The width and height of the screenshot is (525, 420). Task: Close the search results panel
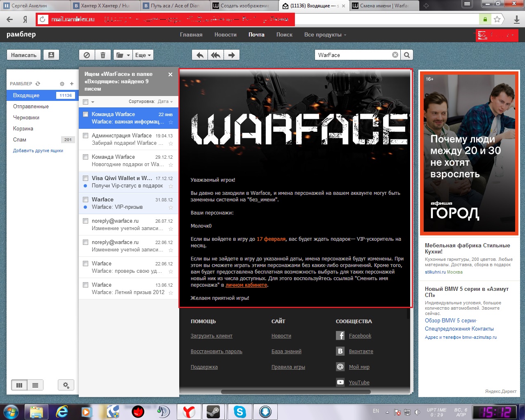pos(170,74)
